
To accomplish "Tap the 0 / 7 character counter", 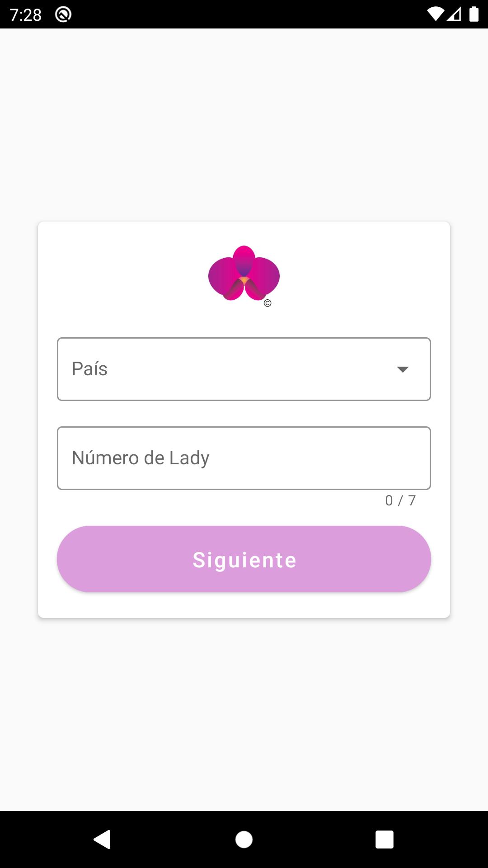I will tap(400, 500).
